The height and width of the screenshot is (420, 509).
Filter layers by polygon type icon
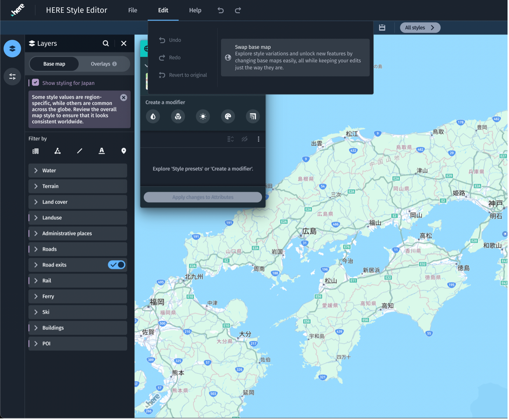click(57, 151)
